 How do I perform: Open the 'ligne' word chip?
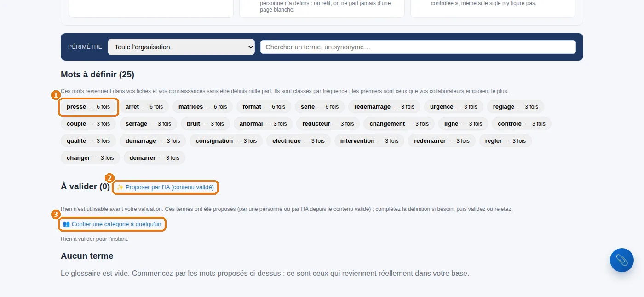(463, 124)
